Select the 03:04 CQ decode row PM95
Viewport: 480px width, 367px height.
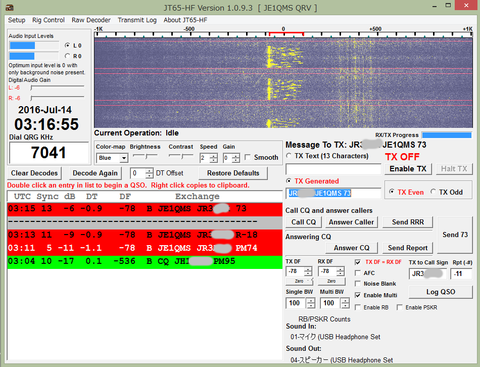[145, 261]
